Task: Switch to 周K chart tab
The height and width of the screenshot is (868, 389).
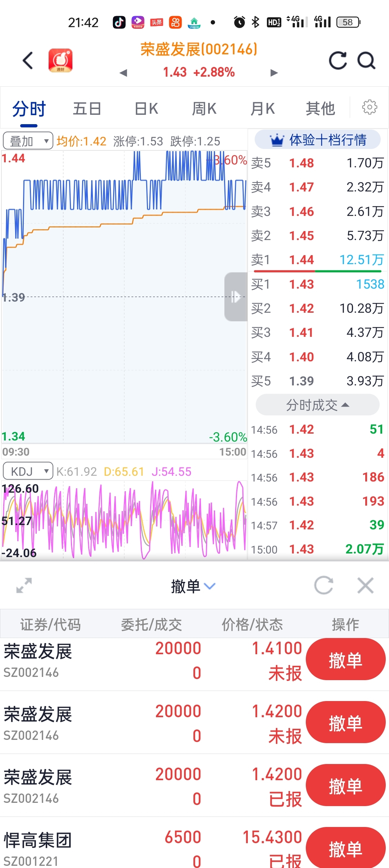Action: [x=204, y=109]
